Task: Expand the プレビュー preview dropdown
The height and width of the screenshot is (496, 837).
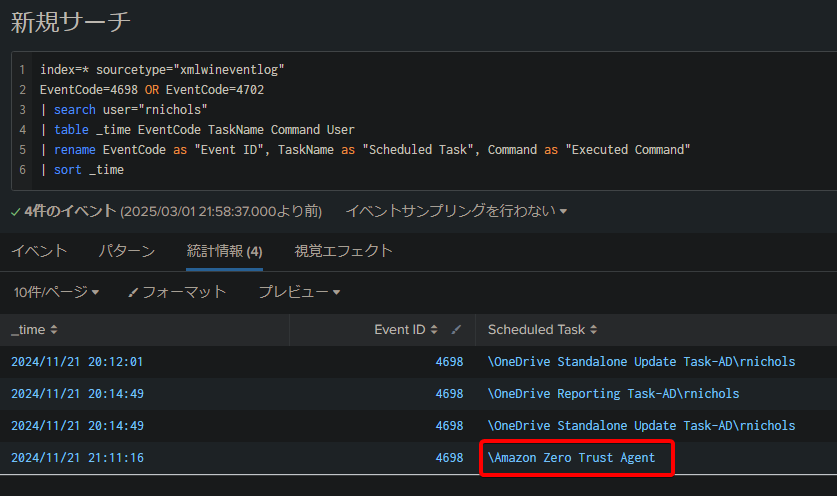Action: tap(299, 292)
